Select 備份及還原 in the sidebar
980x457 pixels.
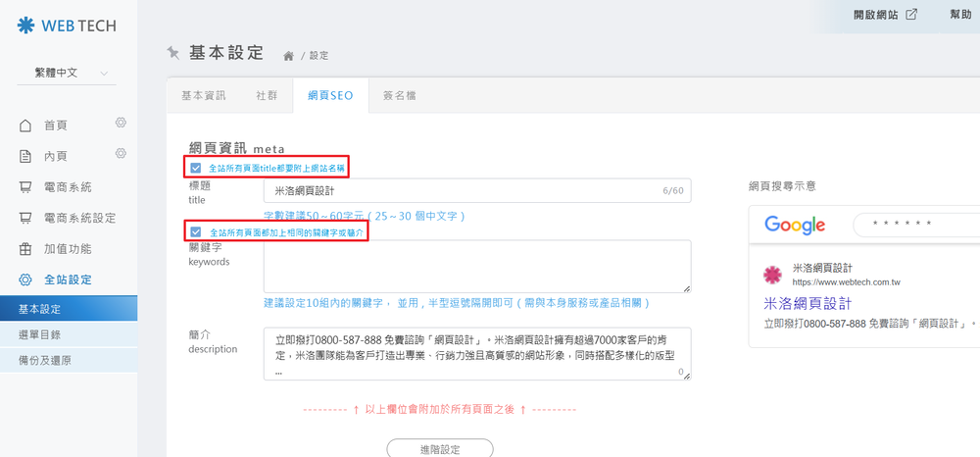click(x=46, y=361)
